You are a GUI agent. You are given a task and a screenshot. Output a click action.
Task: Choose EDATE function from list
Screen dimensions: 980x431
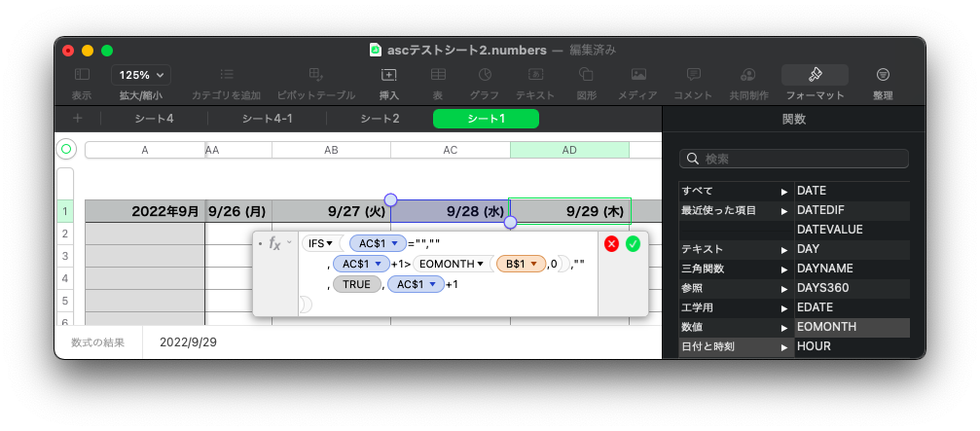(852, 307)
